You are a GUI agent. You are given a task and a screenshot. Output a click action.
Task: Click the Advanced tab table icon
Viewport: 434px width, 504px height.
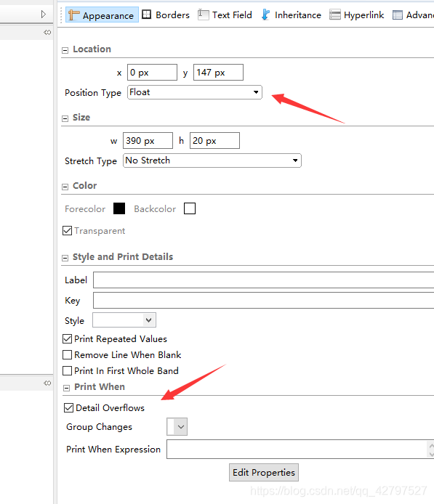pos(398,15)
